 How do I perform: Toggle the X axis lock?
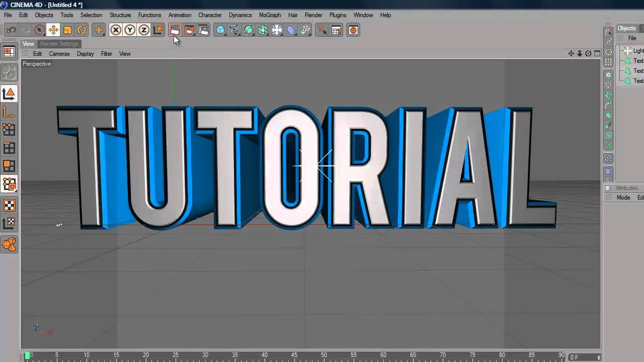(116, 30)
